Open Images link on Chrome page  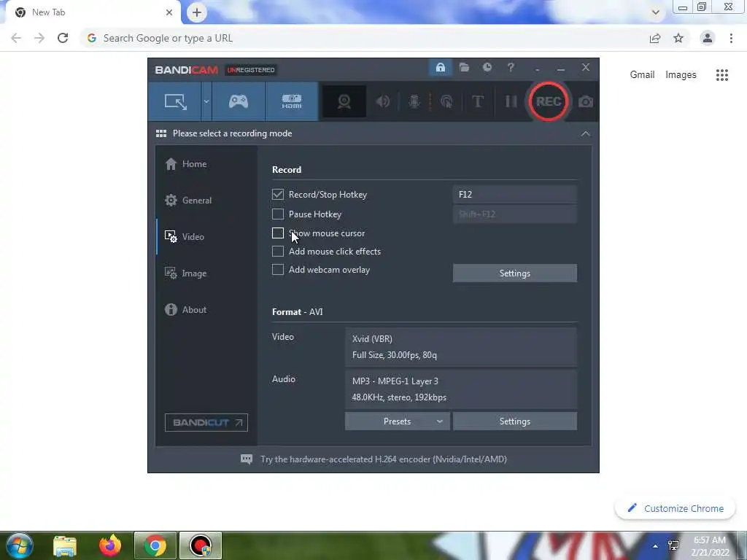coord(681,75)
